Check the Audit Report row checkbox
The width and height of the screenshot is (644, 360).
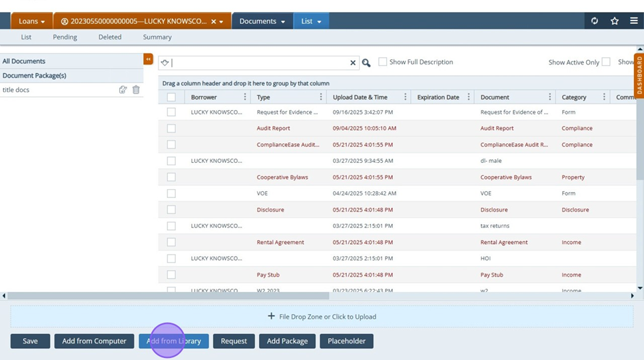point(171,128)
